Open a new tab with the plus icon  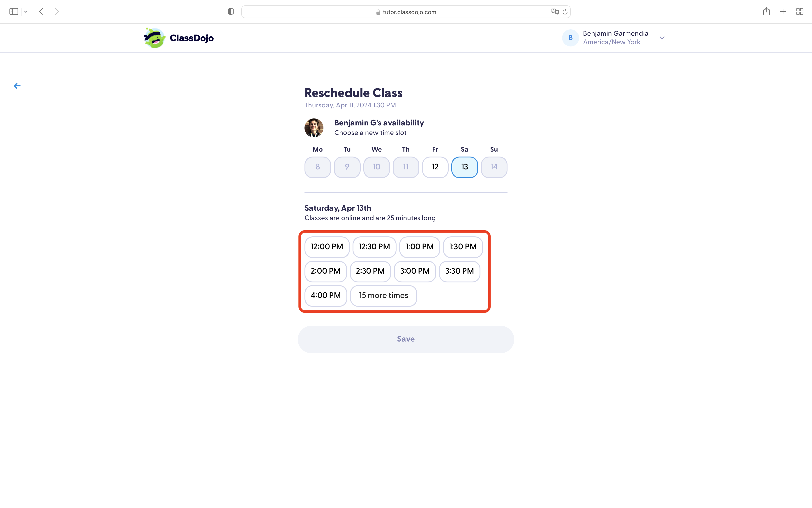point(783,12)
